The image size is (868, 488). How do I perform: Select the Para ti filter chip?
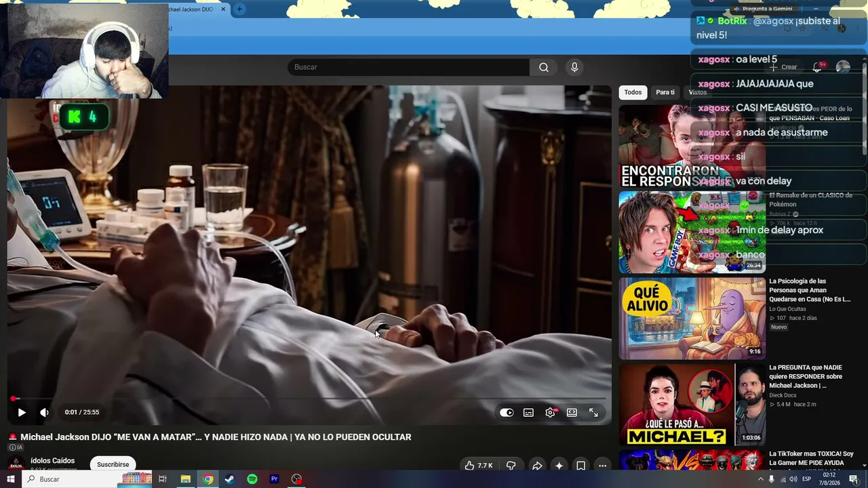click(x=665, y=92)
